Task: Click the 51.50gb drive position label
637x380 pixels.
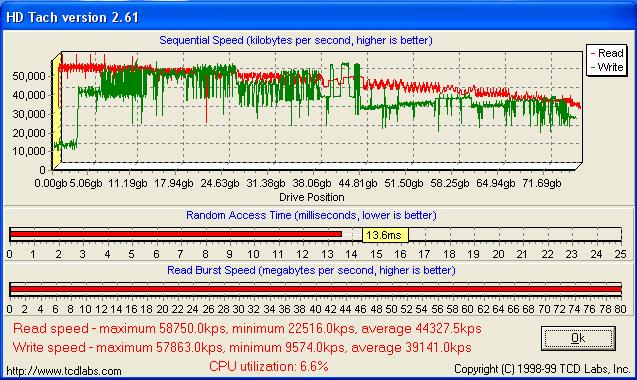Action: pos(403,183)
